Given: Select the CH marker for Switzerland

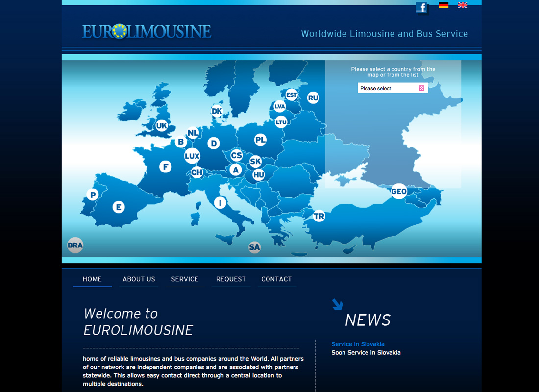Looking at the screenshot, I should (x=196, y=172).
